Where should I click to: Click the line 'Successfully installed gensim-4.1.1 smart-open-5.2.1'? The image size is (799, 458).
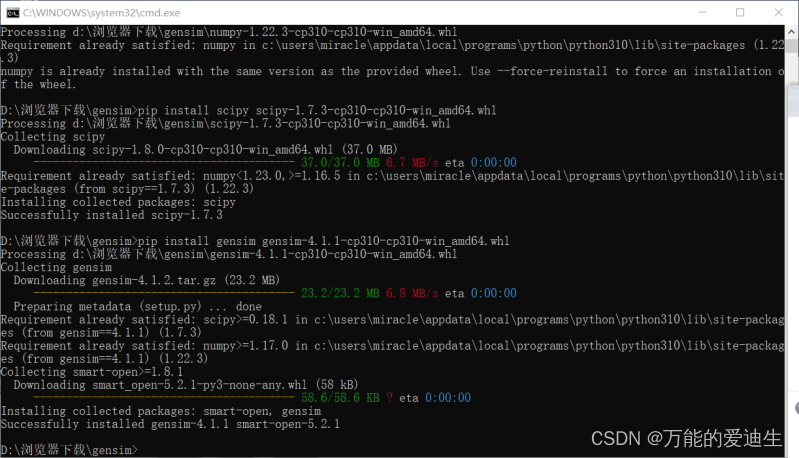[170, 424]
